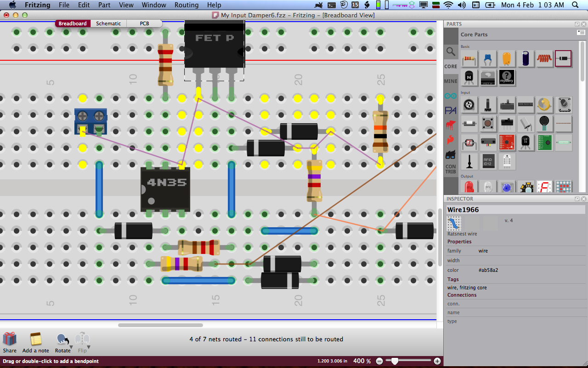Click the 400 % zoom field
This screenshot has height=368, width=588.
362,361
